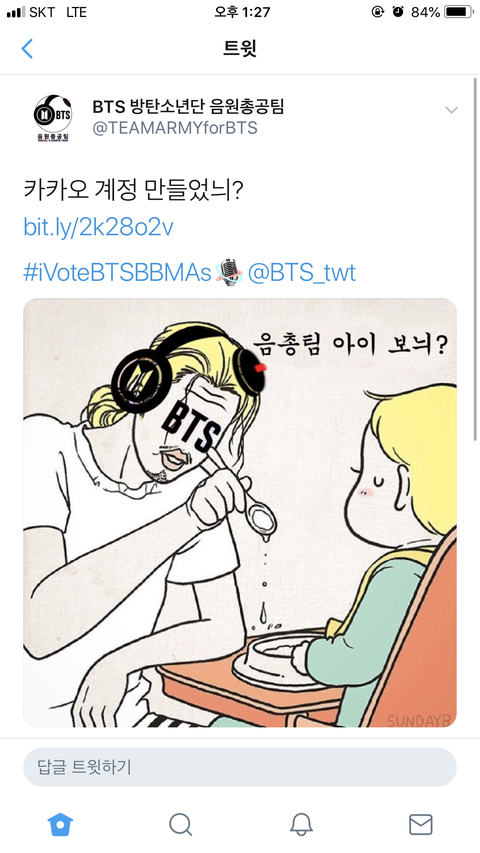This screenshot has height=853, width=480.
Task: Tap the #iVoteBTSBBMAs hashtag
Action: click(x=116, y=272)
